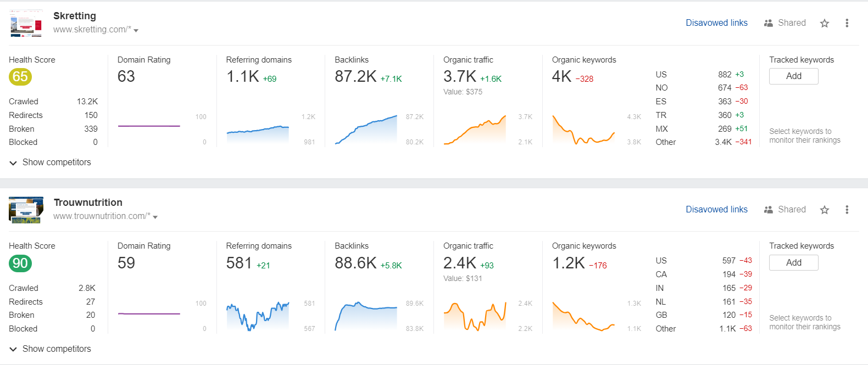Click Trouwnutrition organic traffic 2.4K
This screenshot has width=868, height=365.
coord(460,263)
